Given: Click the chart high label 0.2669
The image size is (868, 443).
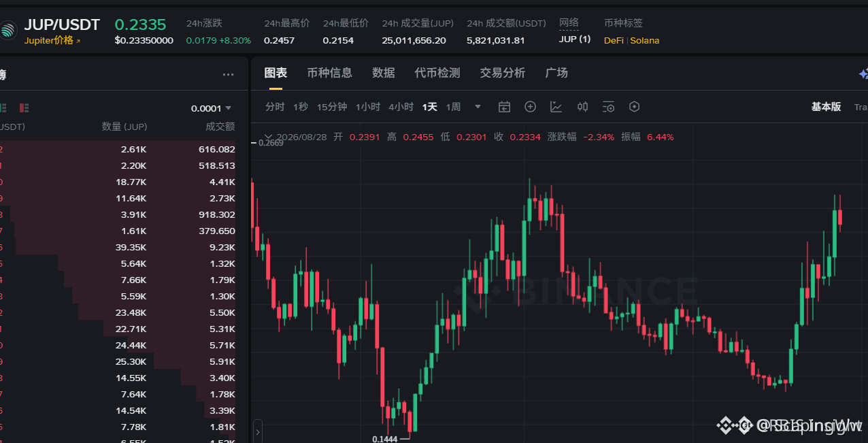Looking at the screenshot, I should (271, 143).
